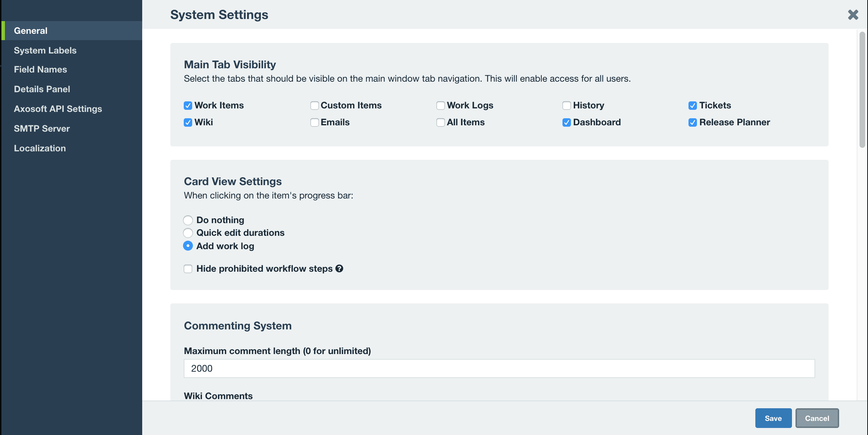Select Quick edit durations

click(x=188, y=233)
